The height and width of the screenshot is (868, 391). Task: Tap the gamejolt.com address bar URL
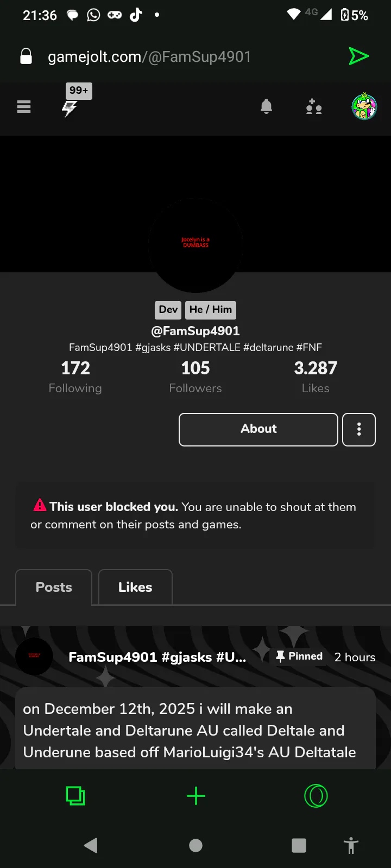[x=149, y=56]
